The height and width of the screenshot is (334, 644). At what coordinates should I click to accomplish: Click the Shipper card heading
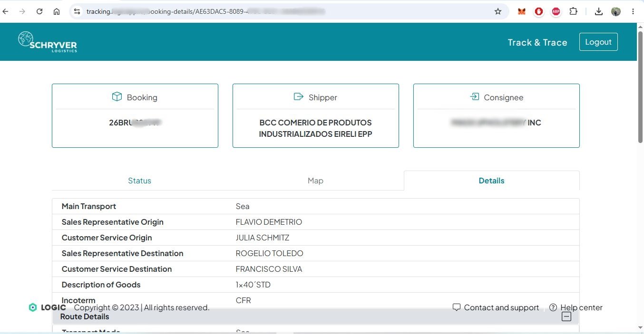coord(315,97)
